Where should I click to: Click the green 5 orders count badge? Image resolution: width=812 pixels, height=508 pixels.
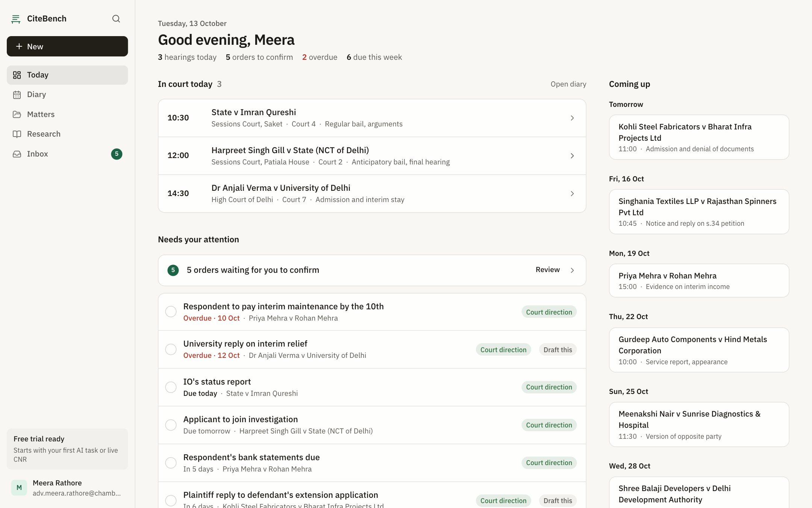point(173,270)
